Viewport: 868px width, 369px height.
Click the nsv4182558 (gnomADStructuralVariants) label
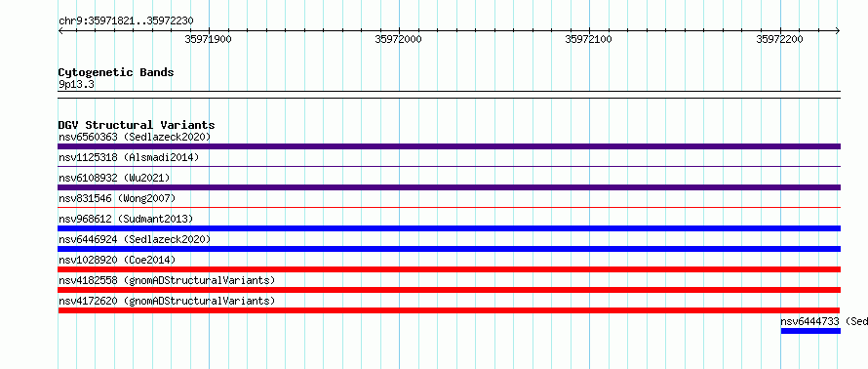[x=167, y=280]
